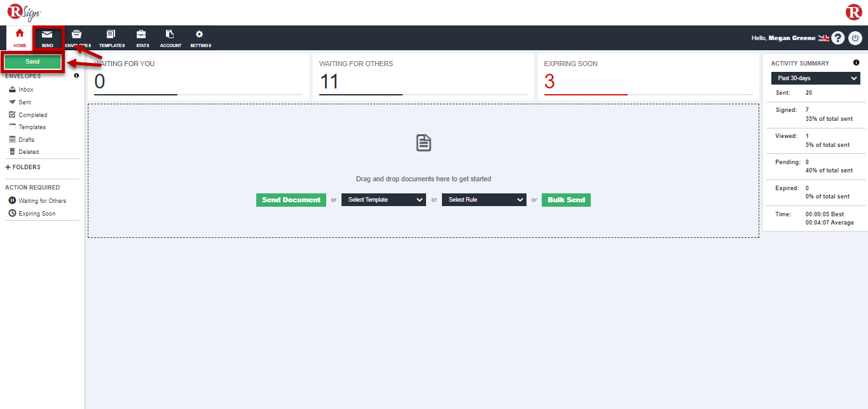The image size is (868, 409).
Task: Open the Past 30-days period dropdown
Action: (x=815, y=78)
